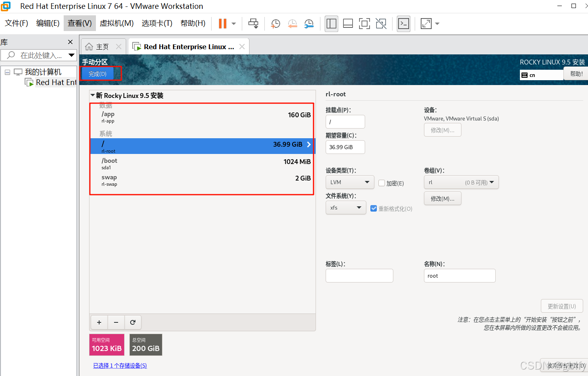Add a new mount point with plus
Viewport: 588px width, 376px height.
(x=99, y=322)
